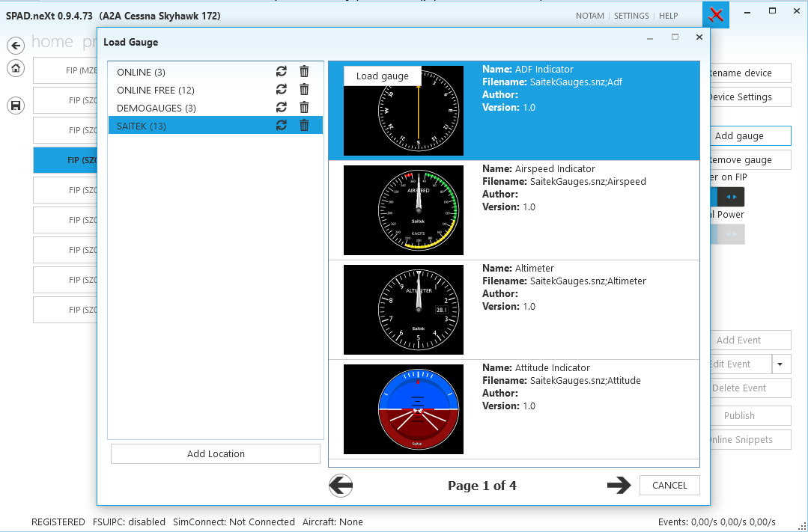Expand the Edit Event dropdown arrow

pyautogui.click(x=780, y=364)
